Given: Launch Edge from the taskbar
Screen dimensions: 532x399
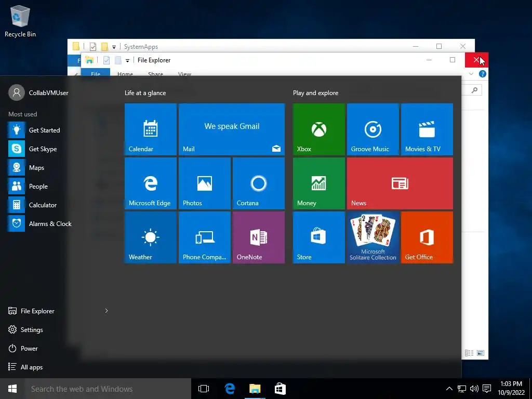Looking at the screenshot, I should tap(230, 389).
